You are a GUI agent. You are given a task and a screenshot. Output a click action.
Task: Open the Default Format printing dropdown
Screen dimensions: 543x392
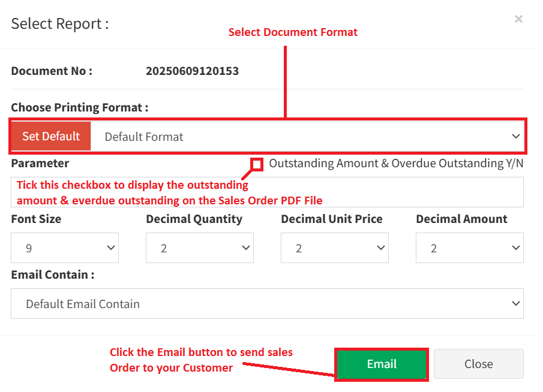click(x=300, y=137)
